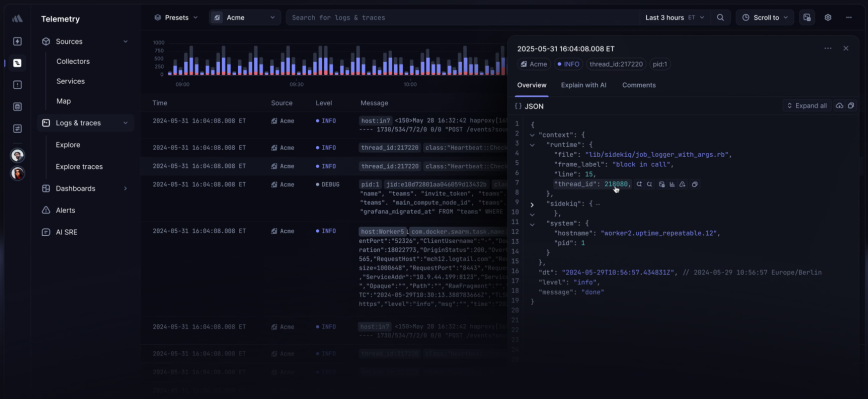The width and height of the screenshot is (868, 399).
Task: Collapse the "runtime" JSON node
Action: [x=532, y=145]
